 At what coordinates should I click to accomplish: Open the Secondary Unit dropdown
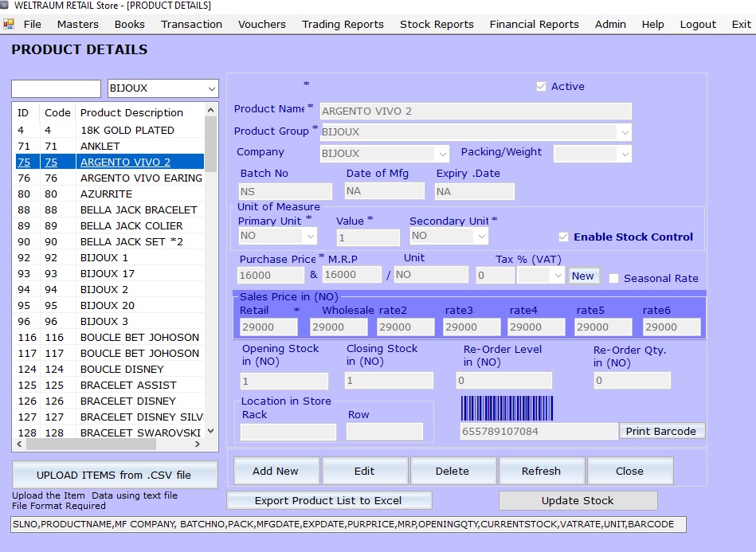pyautogui.click(x=481, y=237)
